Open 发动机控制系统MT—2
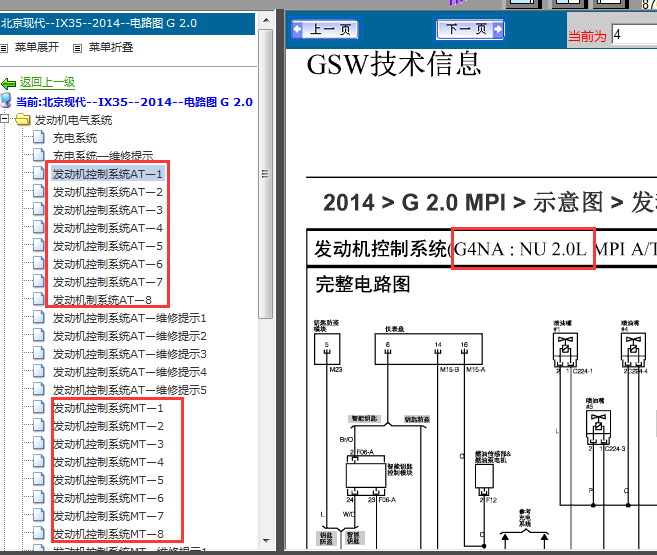The width and height of the screenshot is (657, 555). (108, 426)
